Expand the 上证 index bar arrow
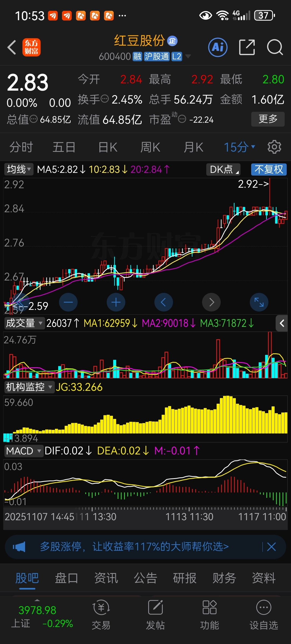Screen dimensions: 291x644 tap(37, 600)
